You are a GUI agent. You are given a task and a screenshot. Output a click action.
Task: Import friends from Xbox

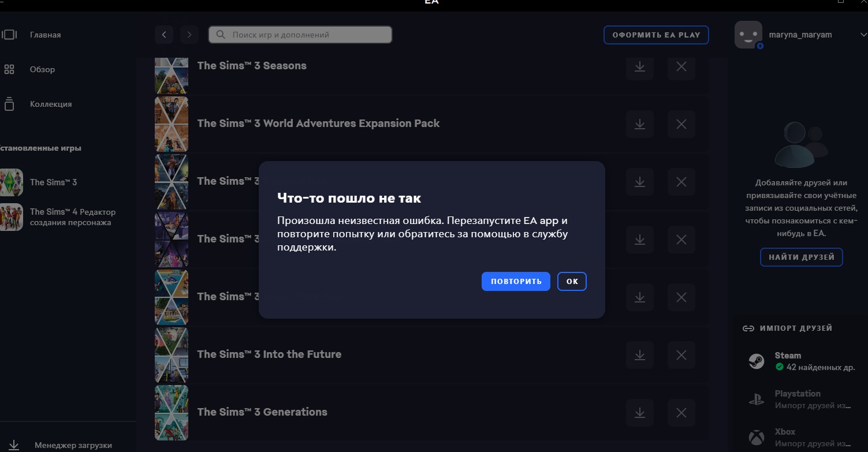coord(803,437)
